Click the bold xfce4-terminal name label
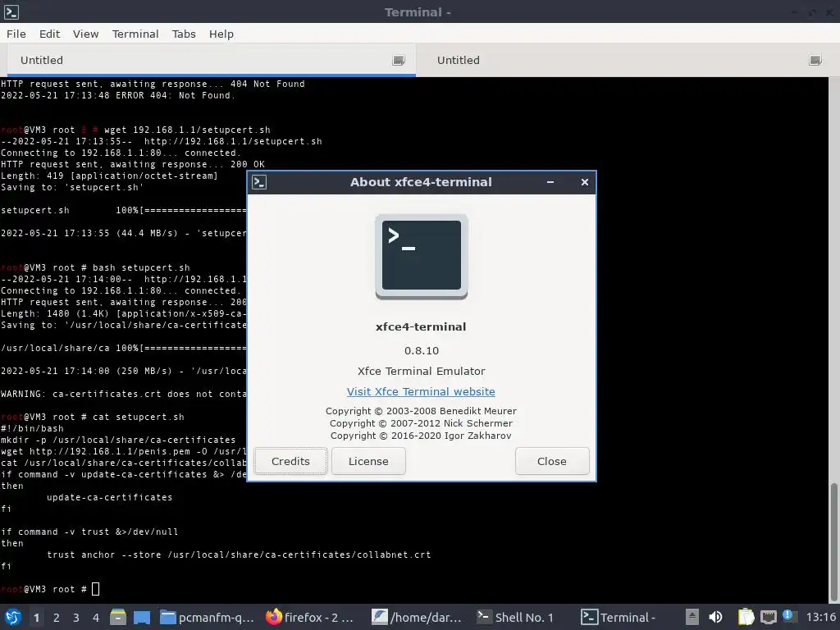 [421, 326]
